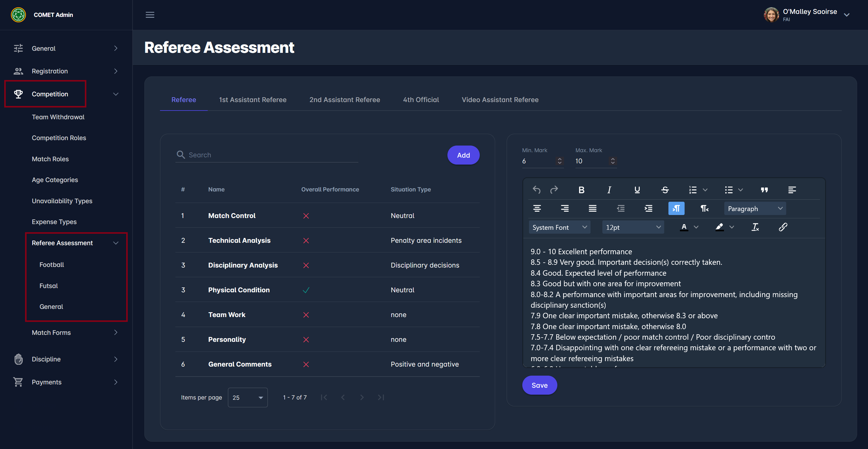Image resolution: width=868 pixels, height=449 pixels.
Task: Open the System Font dropdown
Action: (559, 227)
